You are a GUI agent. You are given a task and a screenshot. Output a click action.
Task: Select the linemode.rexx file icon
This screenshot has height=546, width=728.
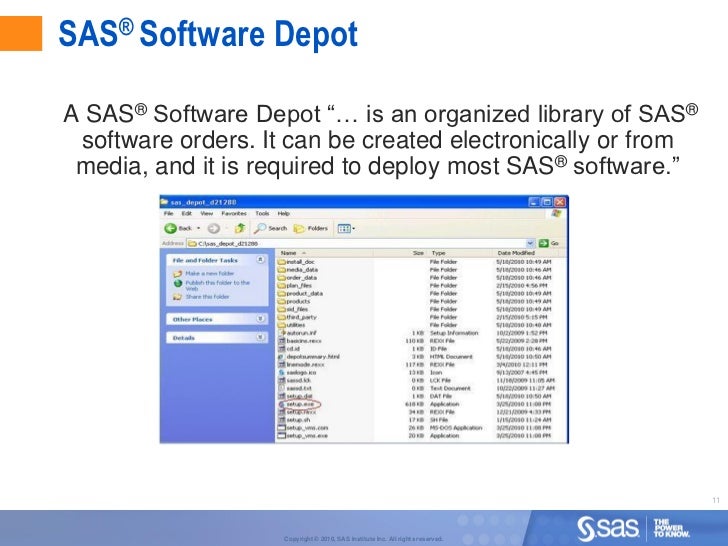pos(282,364)
